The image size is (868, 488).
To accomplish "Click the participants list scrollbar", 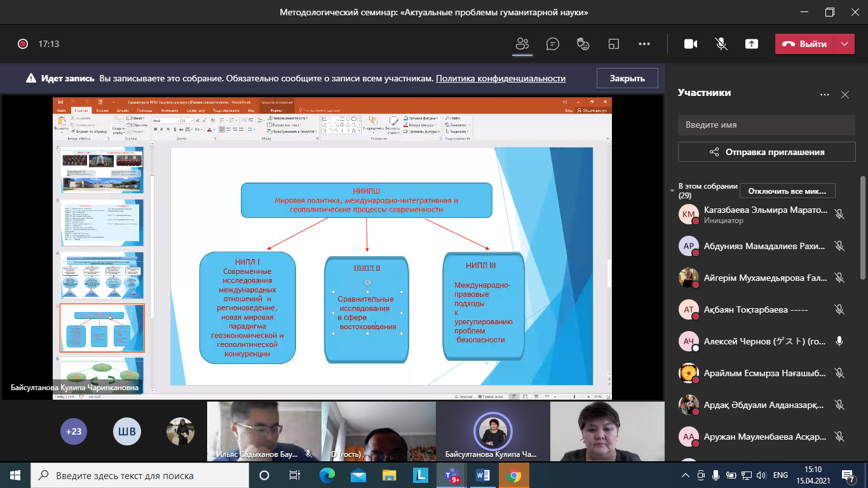I will pos(862,229).
